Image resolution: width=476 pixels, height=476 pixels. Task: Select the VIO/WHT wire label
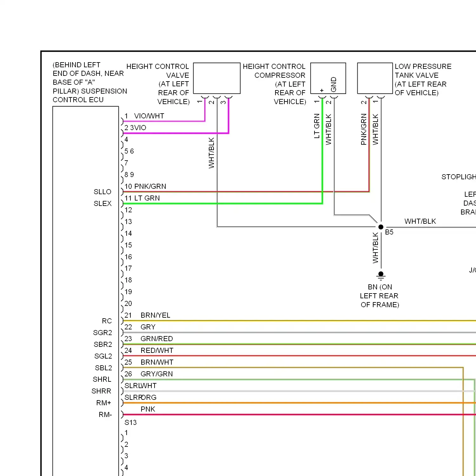pos(149,116)
